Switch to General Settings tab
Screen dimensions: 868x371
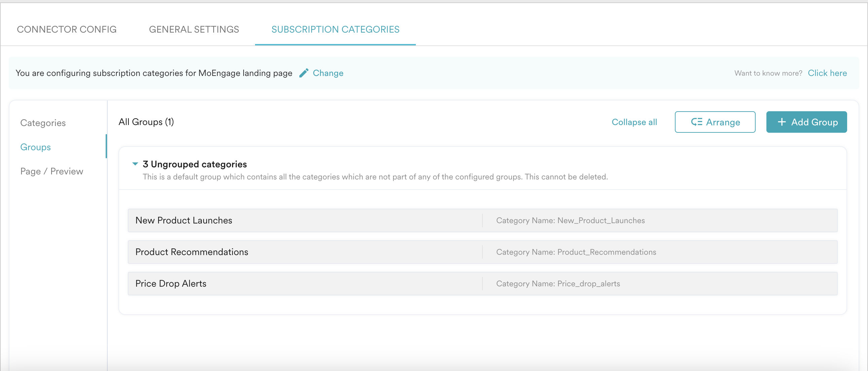point(194,29)
